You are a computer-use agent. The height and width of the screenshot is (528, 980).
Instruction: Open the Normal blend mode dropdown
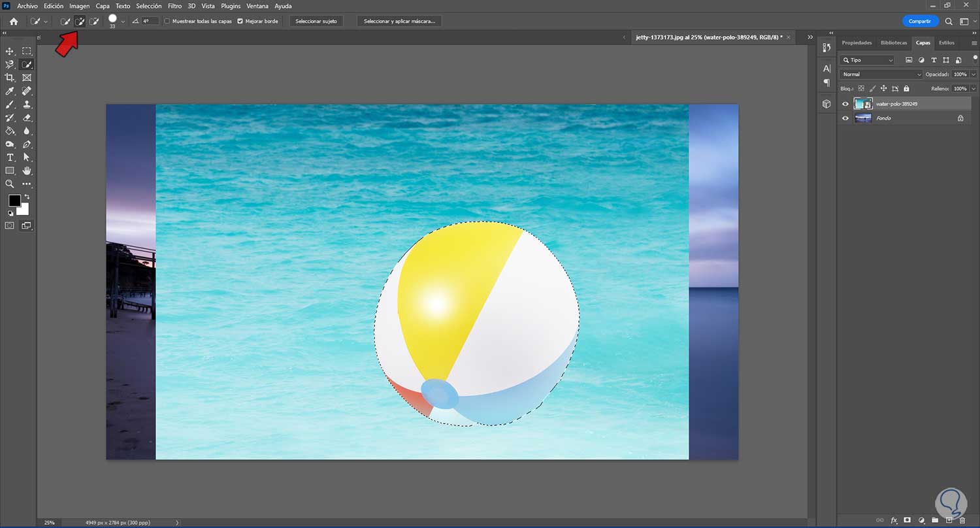881,74
